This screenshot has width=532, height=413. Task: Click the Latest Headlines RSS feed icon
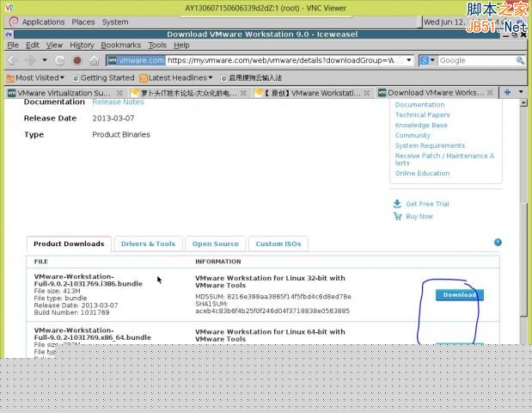144,78
